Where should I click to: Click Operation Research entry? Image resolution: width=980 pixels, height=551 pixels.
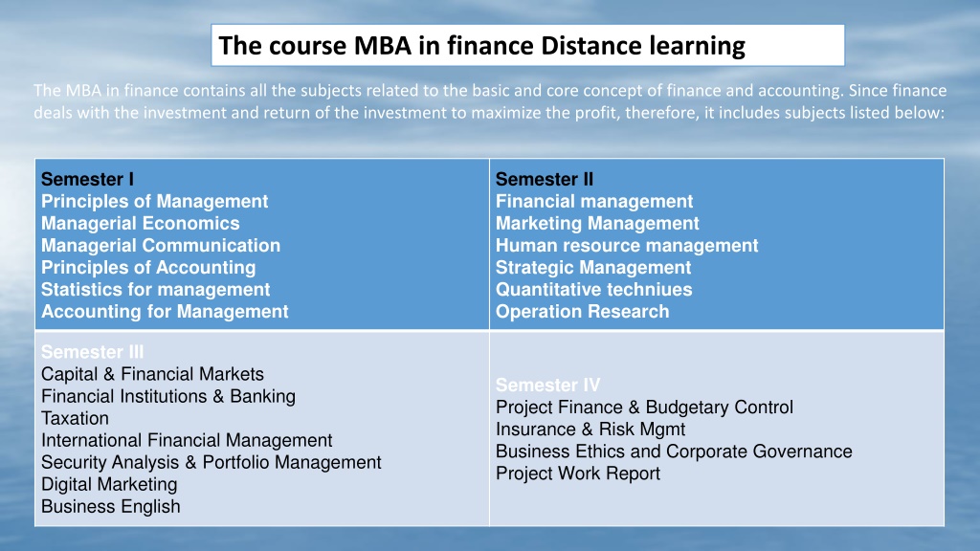pyautogui.click(x=583, y=312)
